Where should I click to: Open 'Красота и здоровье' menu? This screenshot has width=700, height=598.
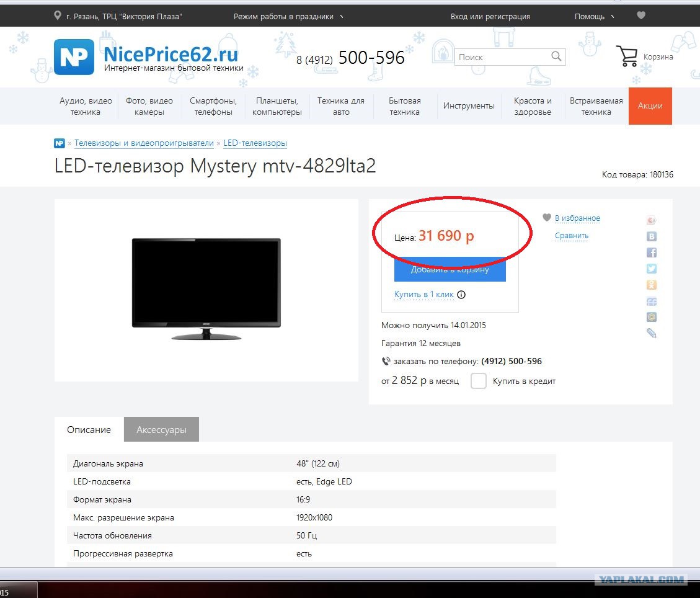[533, 106]
